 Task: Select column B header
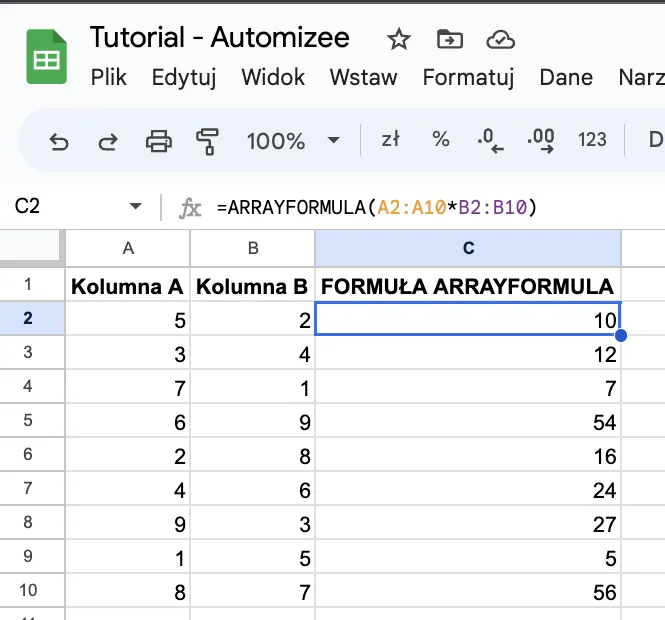pos(253,248)
